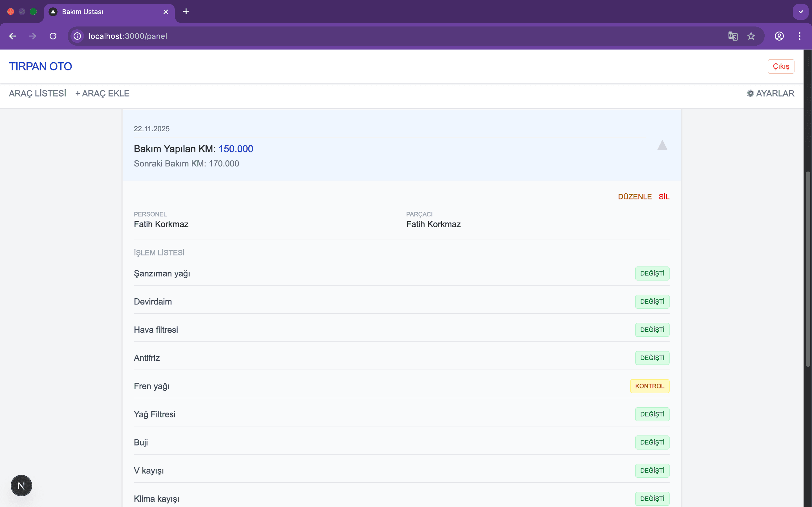
Task: Click SİL to delete the record
Action: click(x=664, y=197)
